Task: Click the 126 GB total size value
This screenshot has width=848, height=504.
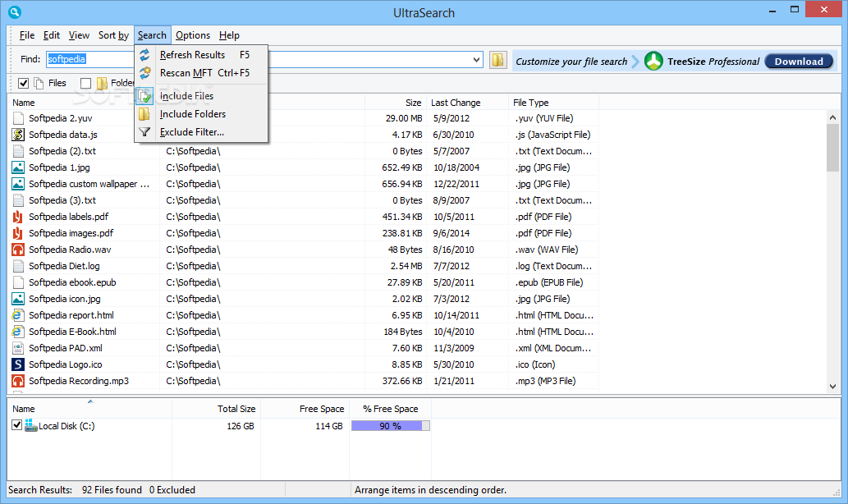Action: coord(241,425)
